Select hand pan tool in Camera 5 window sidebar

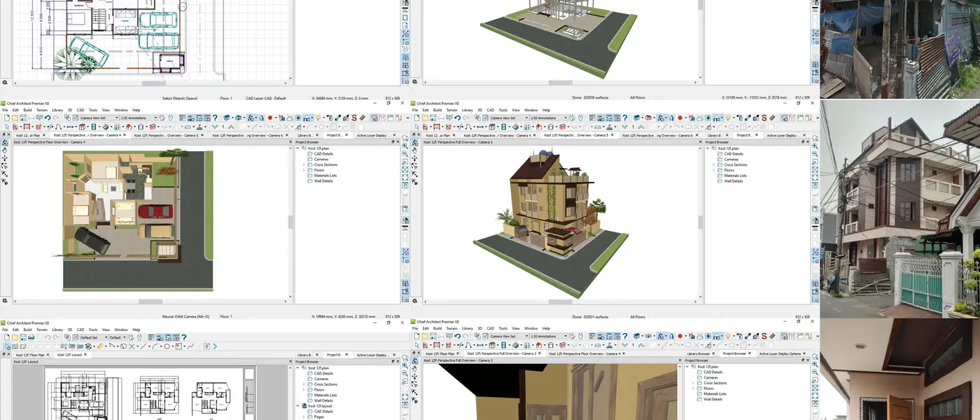coord(414,150)
